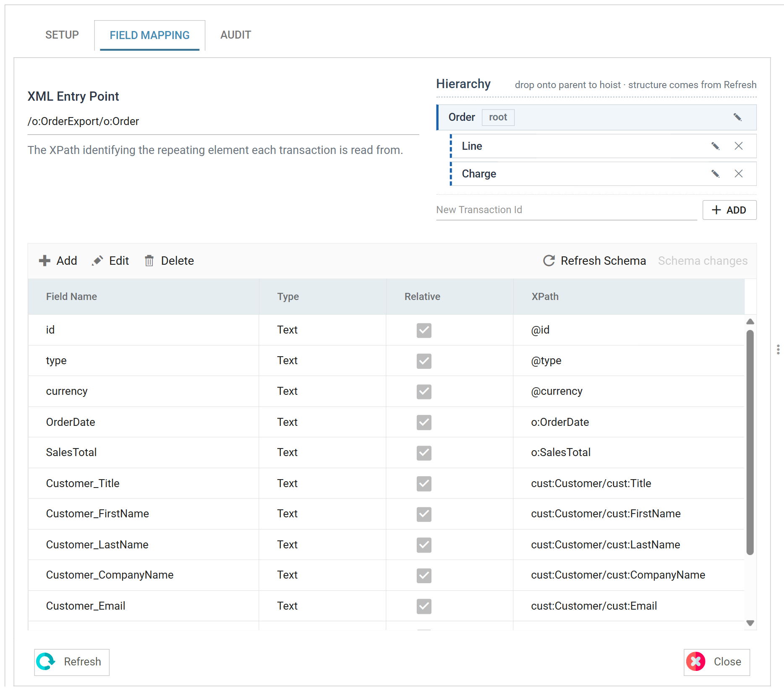Delete the selected field mapping
The height and width of the screenshot is (699, 784).
click(x=169, y=261)
